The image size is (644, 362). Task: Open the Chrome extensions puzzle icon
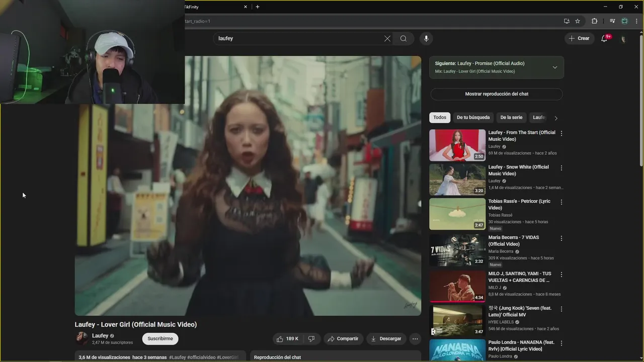pyautogui.click(x=594, y=21)
